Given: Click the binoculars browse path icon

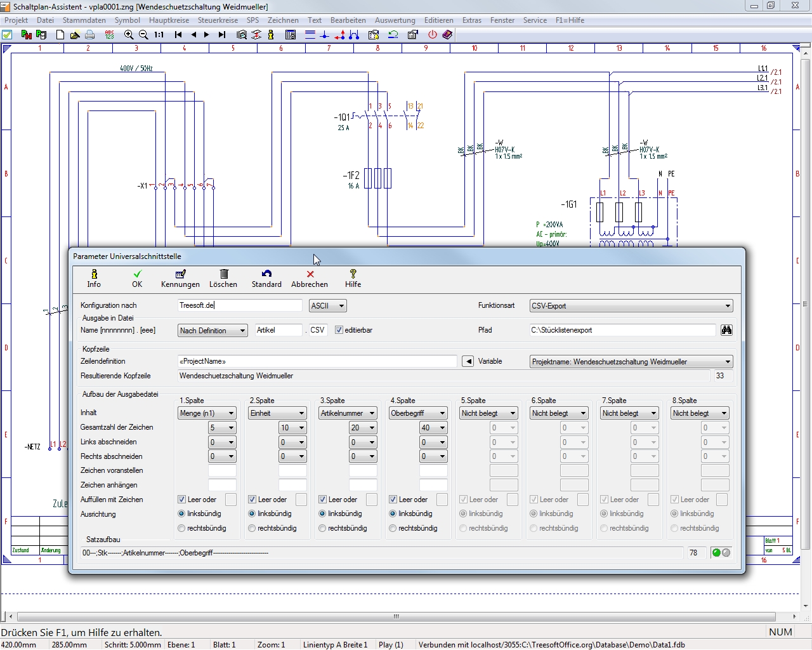Looking at the screenshot, I should pyautogui.click(x=726, y=330).
